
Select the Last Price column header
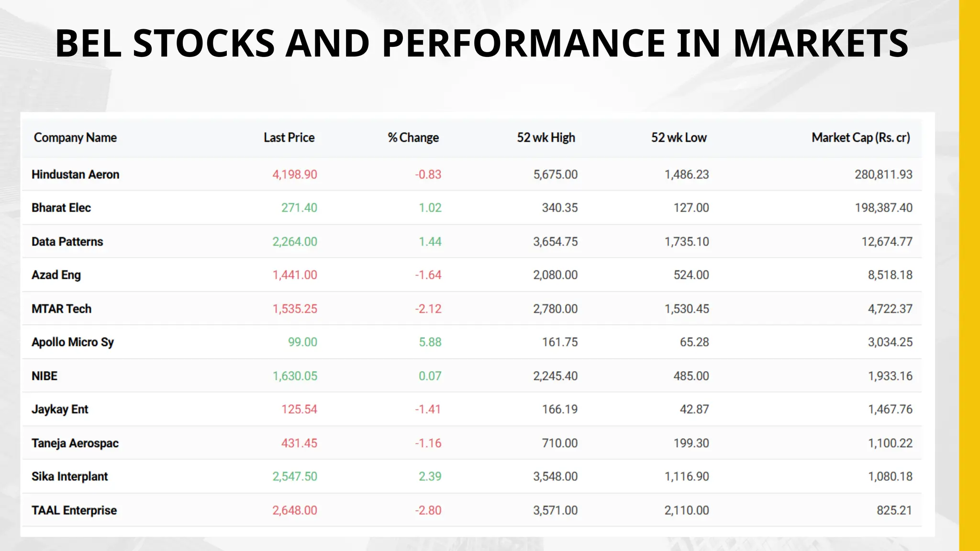[289, 138]
